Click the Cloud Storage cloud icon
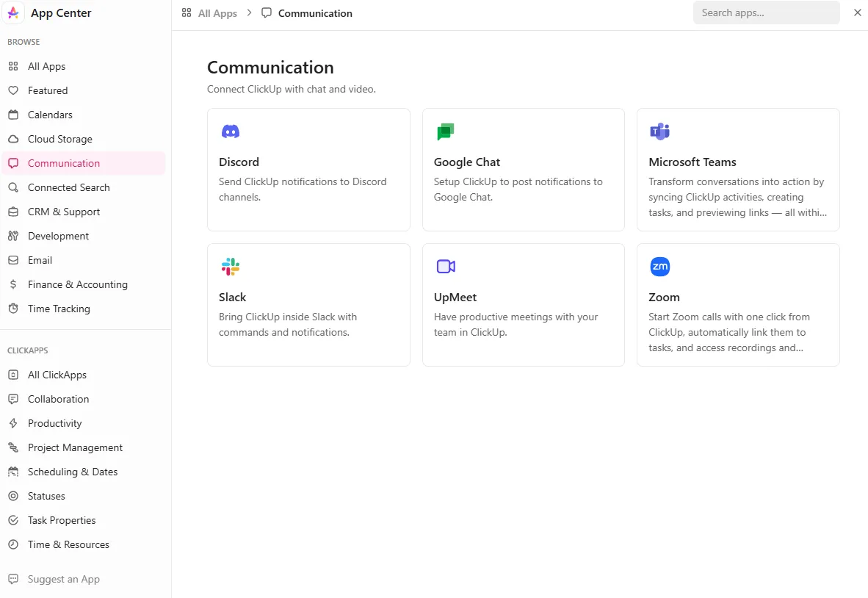This screenshot has width=868, height=598. pos(13,139)
